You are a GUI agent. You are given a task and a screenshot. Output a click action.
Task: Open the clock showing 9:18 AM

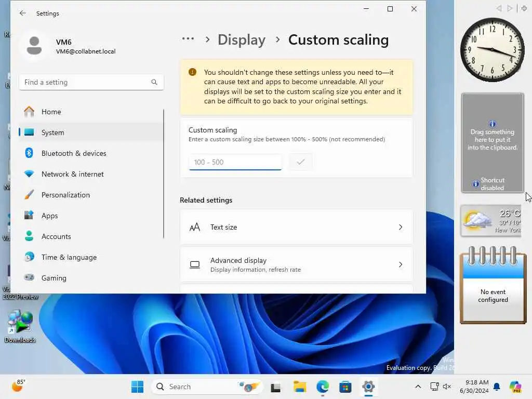pyautogui.click(x=474, y=387)
